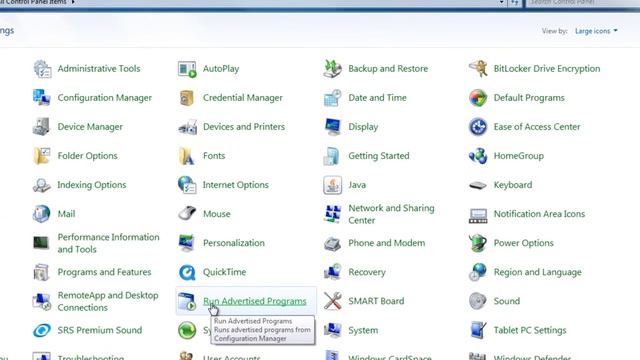Click the Mouse icon
The image size is (640, 360).
(187, 213)
